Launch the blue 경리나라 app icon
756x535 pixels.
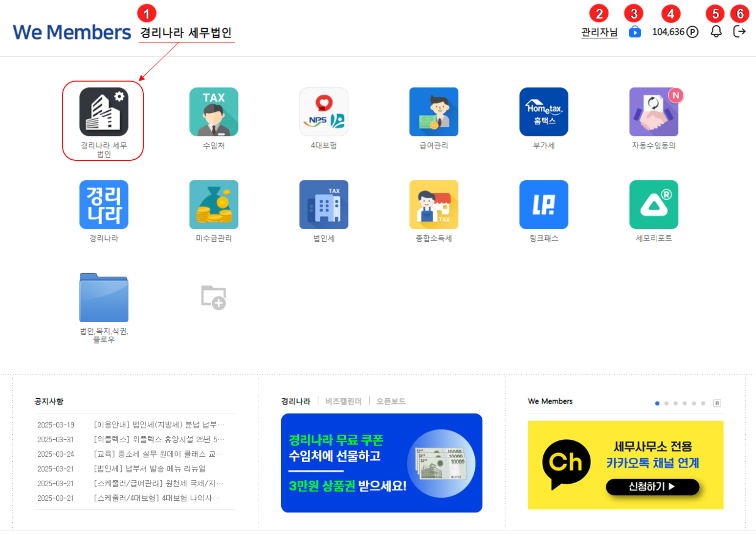pos(104,205)
